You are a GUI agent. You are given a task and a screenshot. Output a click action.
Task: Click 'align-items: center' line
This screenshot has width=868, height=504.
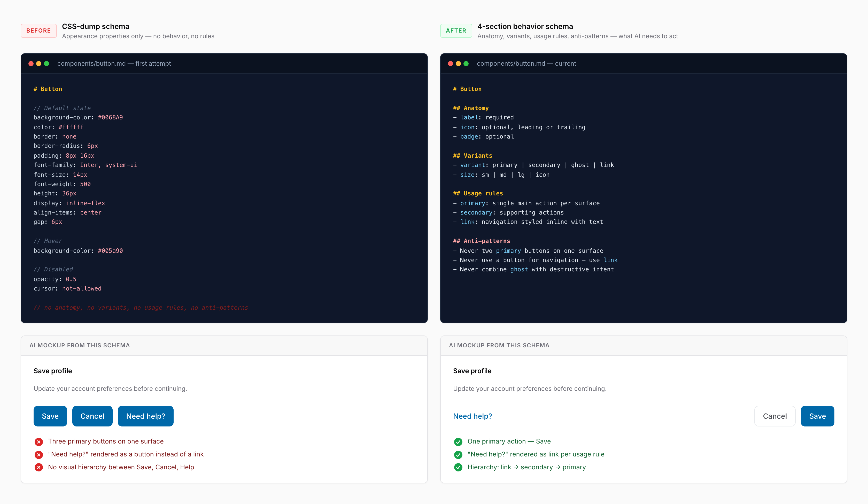coord(67,213)
